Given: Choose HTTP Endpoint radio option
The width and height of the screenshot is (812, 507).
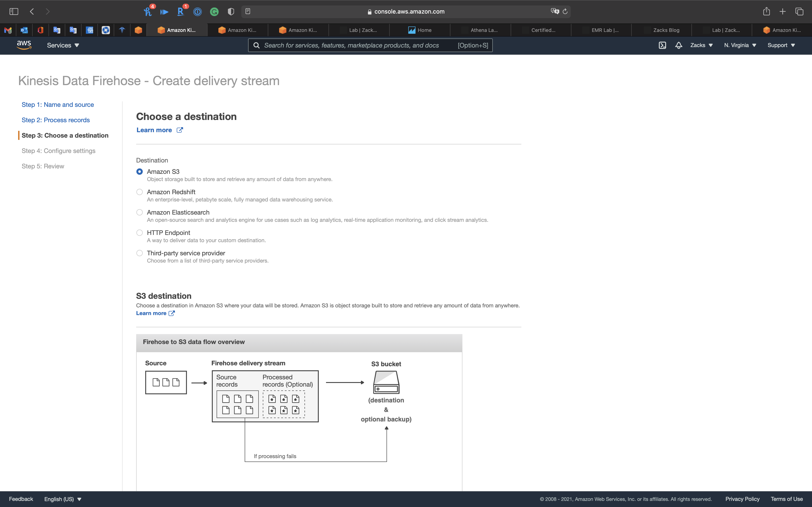Looking at the screenshot, I should pos(140,233).
